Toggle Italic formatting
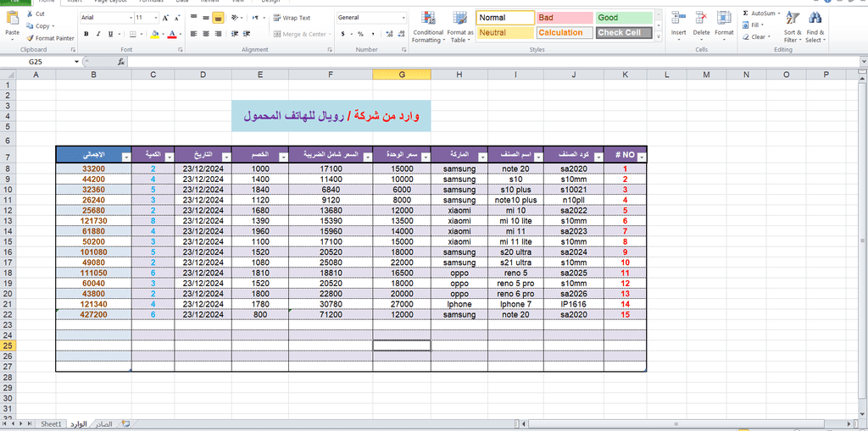Viewport: 868px width, 431px height. (98, 35)
